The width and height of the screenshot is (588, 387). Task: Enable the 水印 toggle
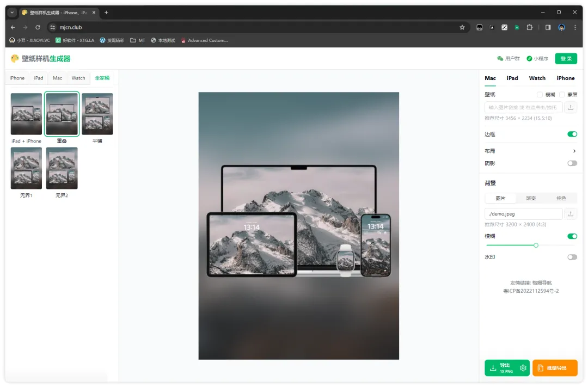(x=572, y=257)
